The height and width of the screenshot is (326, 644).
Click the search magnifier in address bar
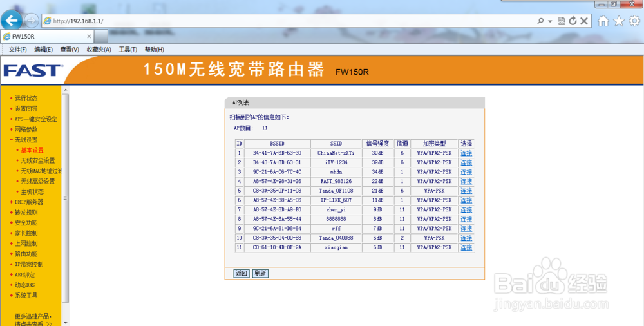click(x=540, y=21)
